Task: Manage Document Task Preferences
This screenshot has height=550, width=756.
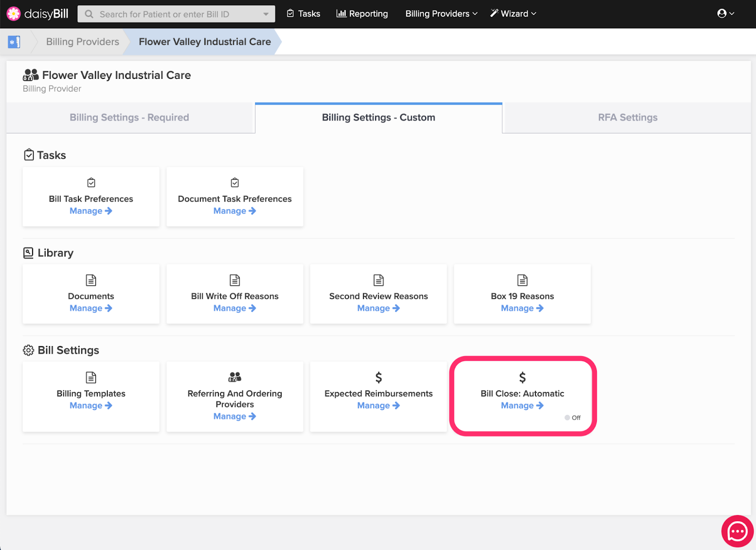Action: tap(235, 211)
